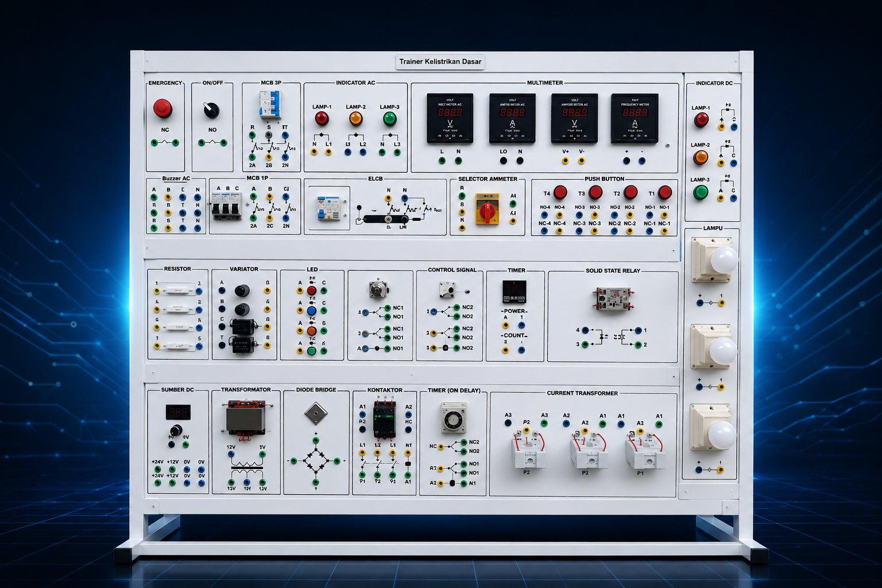Click the orange LED in LED panel
Viewport: 882px width, 588px height.
tap(312, 331)
